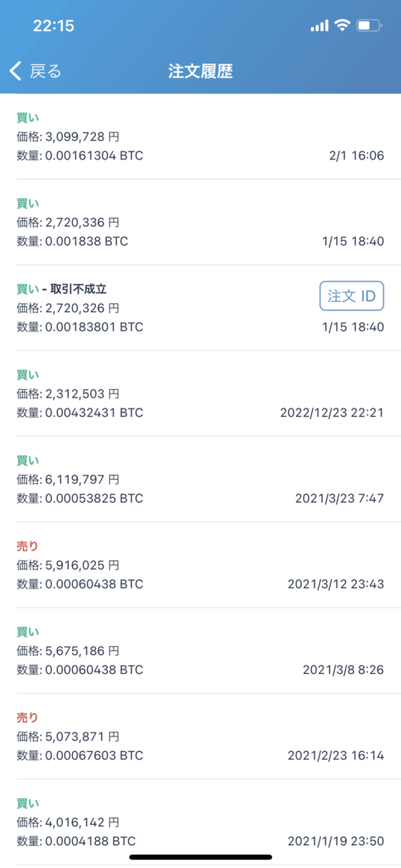The width and height of the screenshot is (401, 868).
Task: Tap the cellular signal bars icon
Action: pyautogui.click(x=320, y=25)
